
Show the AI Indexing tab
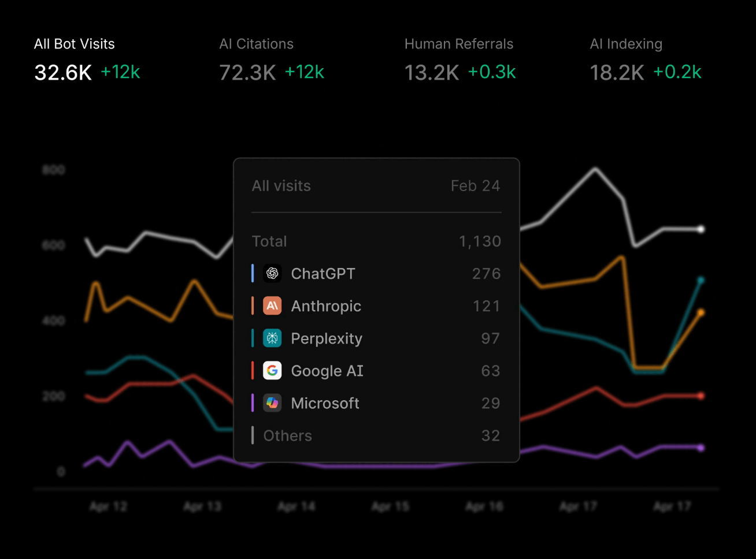click(646, 61)
